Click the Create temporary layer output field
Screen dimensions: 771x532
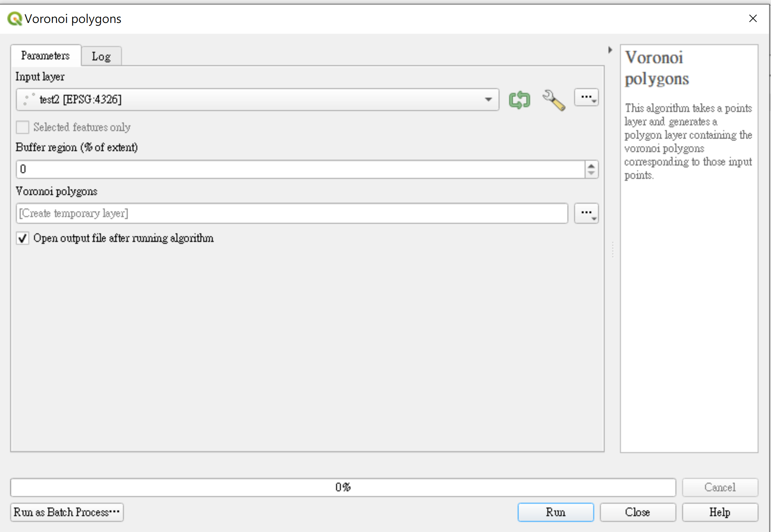tap(292, 213)
